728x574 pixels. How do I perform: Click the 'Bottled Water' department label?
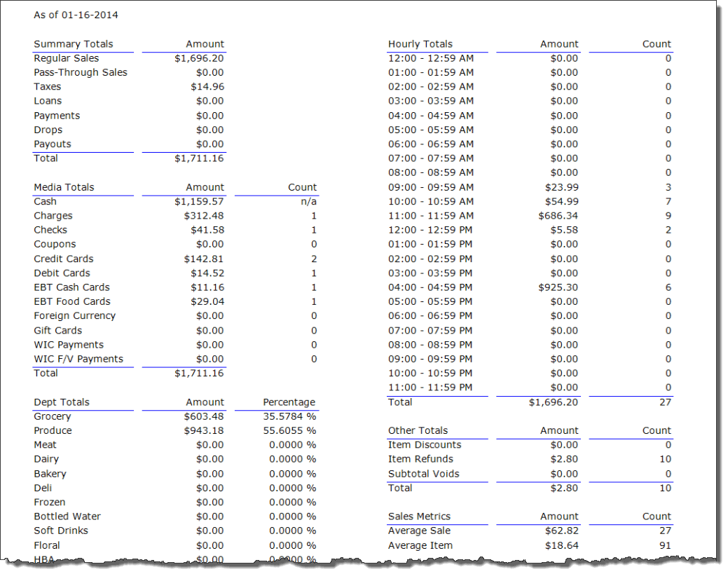point(67,517)
